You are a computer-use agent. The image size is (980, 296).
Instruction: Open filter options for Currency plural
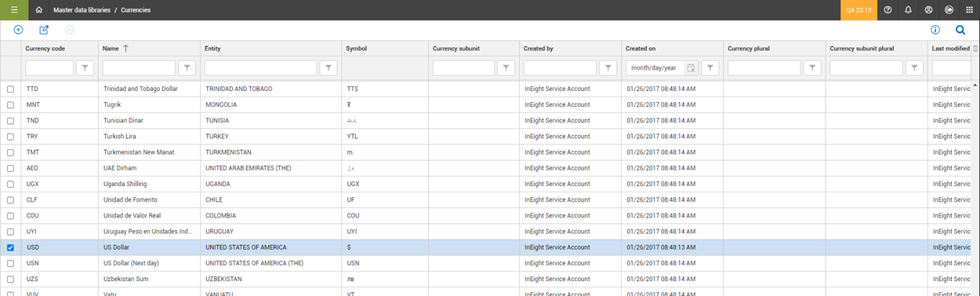813,68
